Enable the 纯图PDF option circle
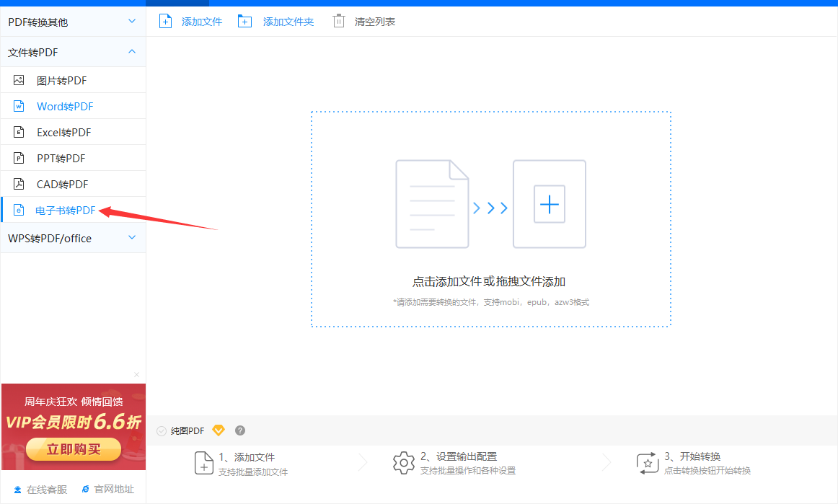Viewport: 838px width, 504px height. pyautogui.click(x=162, y=430)
